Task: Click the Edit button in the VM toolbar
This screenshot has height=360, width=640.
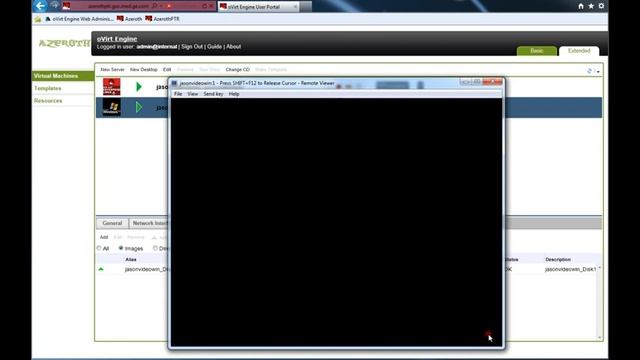Action: point(167,69)
